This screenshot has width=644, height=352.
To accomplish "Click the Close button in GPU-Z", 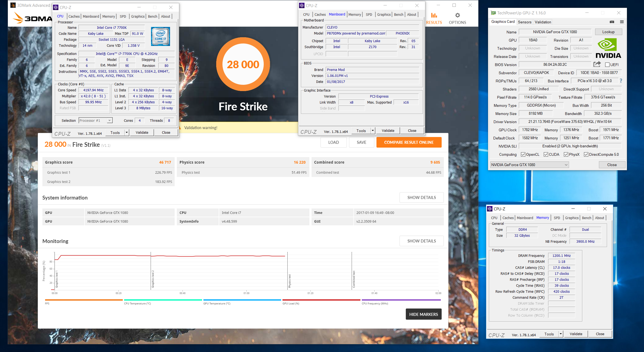I will tap(612, 165).
